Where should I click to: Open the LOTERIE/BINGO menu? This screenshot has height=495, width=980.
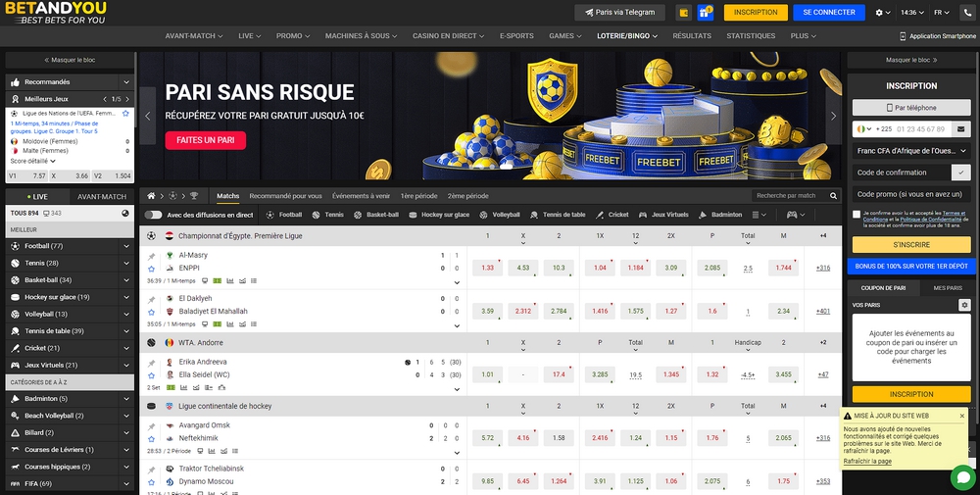tap(627, 36)
